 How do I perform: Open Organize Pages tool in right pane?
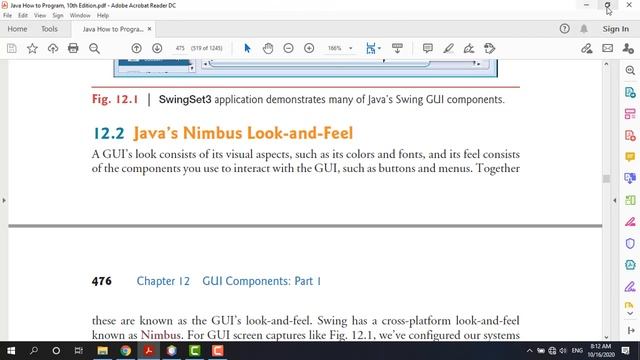pos(630,114)
